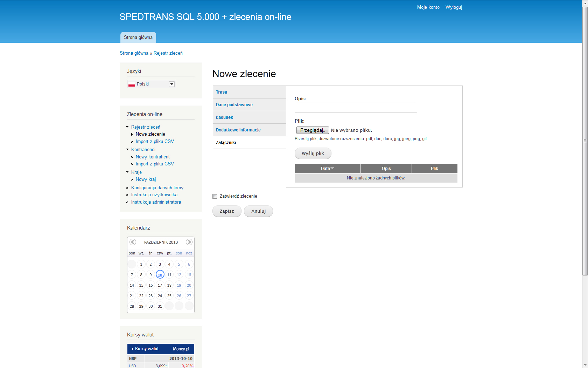Click the Anuluj button
Image resolution: width=588 pixels, height=368 pixels.
click(x=258, y=211)
